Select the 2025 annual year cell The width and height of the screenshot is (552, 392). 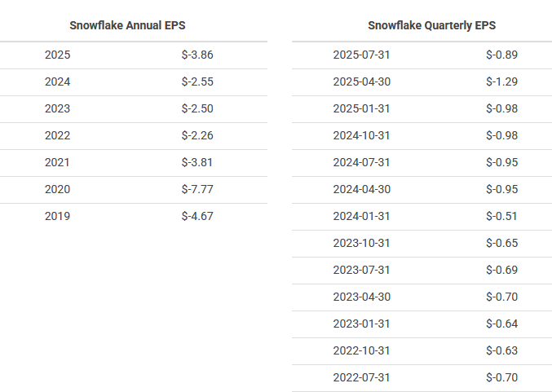pos(58,55)
